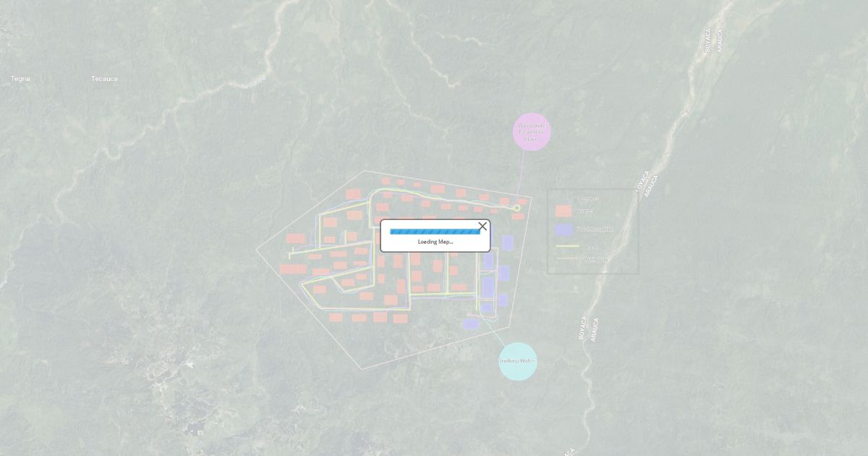Click the pink swatch in the legend
Image resolution: width=868 pixels, height=456 pixels.
point(563,211)
